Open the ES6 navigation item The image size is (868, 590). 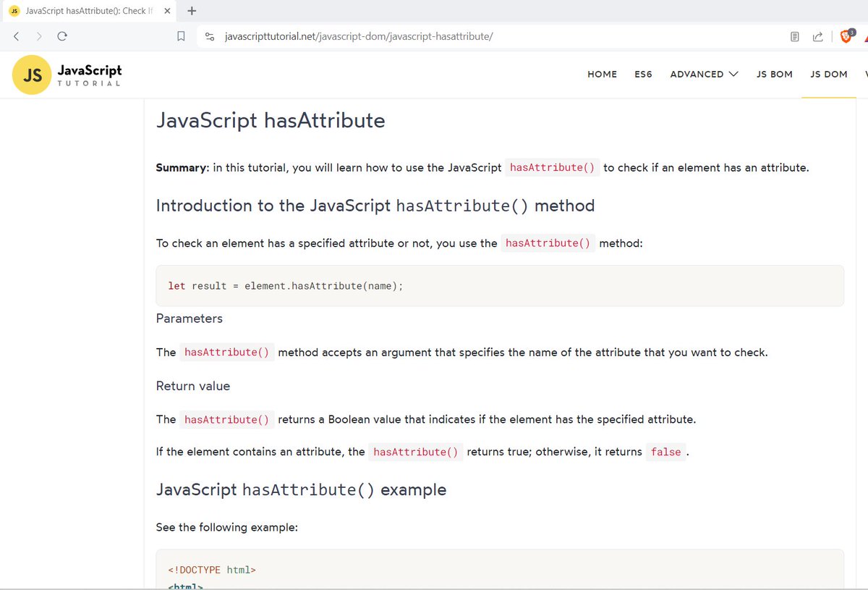pyautogui.click(x=643, y=74)
